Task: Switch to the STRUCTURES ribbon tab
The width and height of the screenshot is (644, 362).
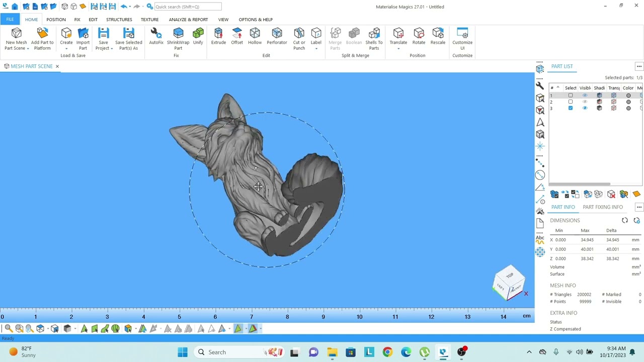Action: [119, 20]
